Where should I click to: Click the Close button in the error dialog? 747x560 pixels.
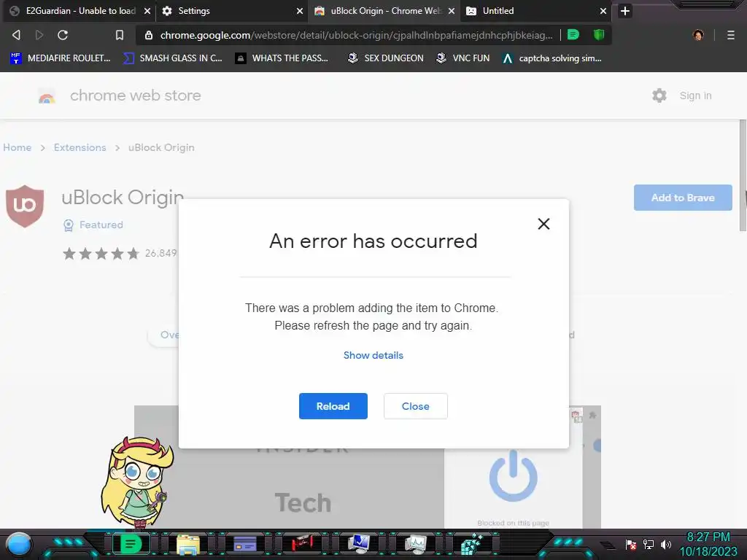tap(415, 406)
